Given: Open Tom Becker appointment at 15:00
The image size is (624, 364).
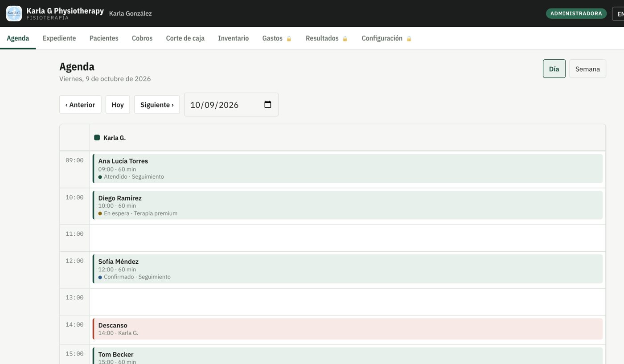Looking at the screenshot, I should coord(348,356).
